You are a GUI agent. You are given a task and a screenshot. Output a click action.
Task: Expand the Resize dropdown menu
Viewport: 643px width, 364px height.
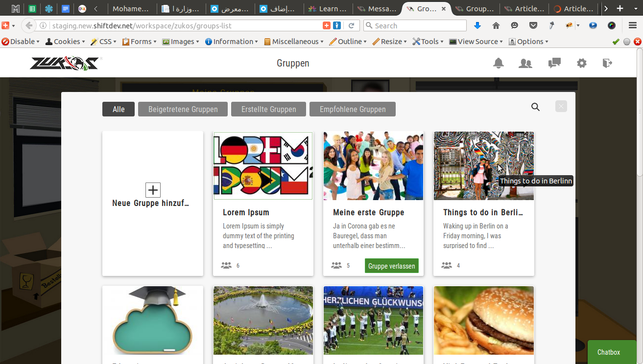(x=390, y=42)
